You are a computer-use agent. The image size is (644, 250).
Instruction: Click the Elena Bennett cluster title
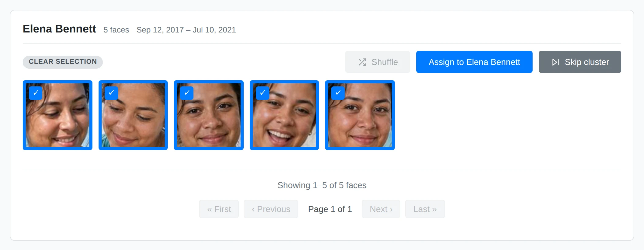coord(59,29)
